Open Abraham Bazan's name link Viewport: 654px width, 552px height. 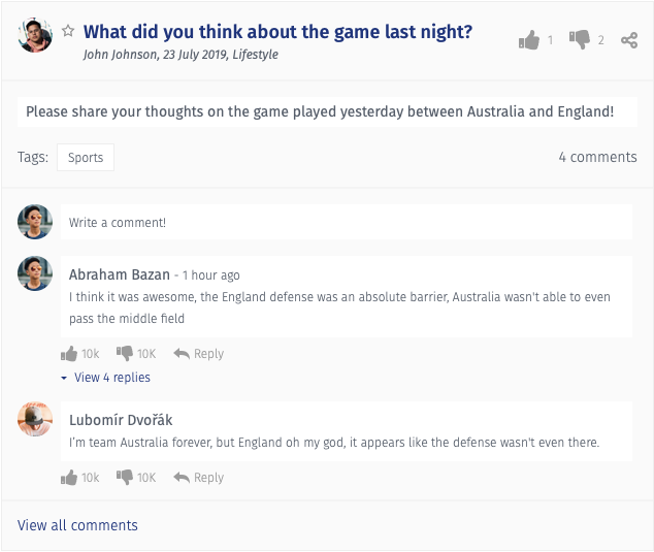[119, 275]
